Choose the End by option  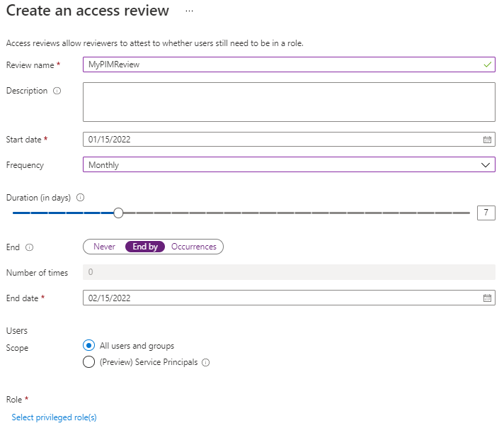(145, 247)
